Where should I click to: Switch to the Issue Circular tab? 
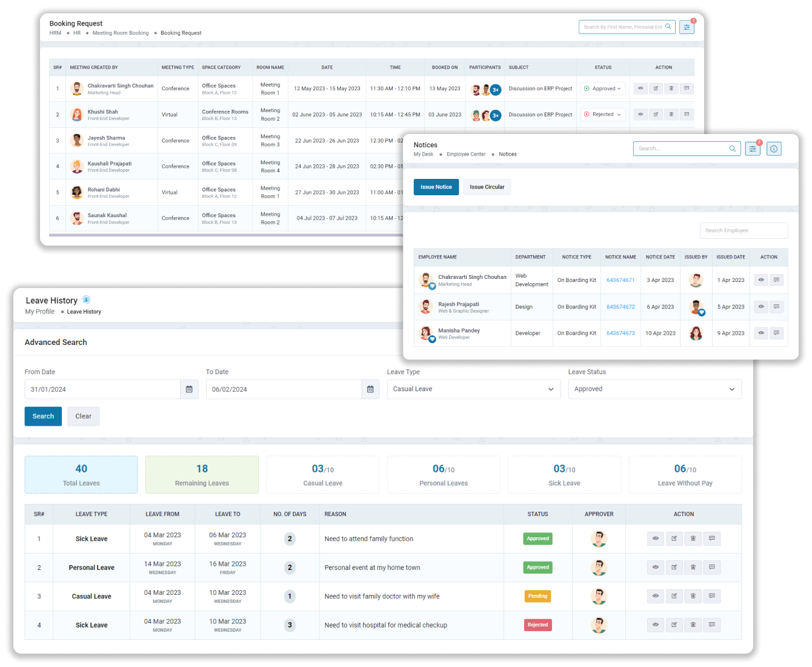pyautogui.click(x=487, y=187)
